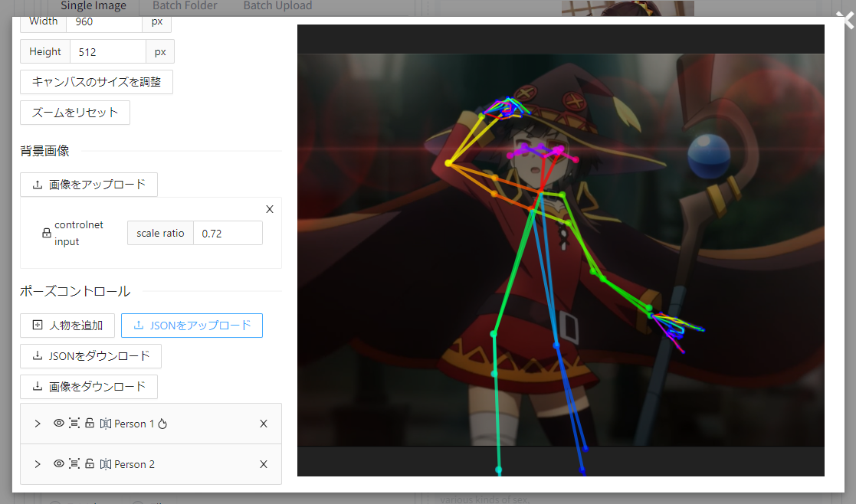Click the Person 2 label text
The height and width of the screenshot is (504, 856).
click(x=134, y=464)
